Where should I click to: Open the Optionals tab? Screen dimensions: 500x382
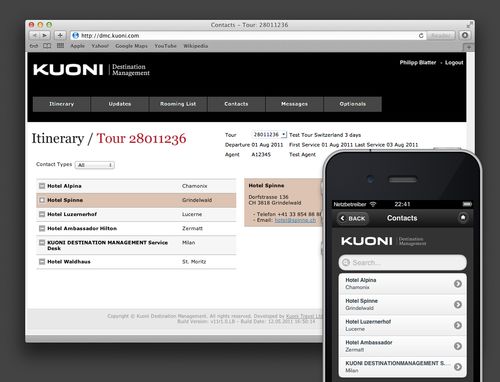click(x=353, y=104)
